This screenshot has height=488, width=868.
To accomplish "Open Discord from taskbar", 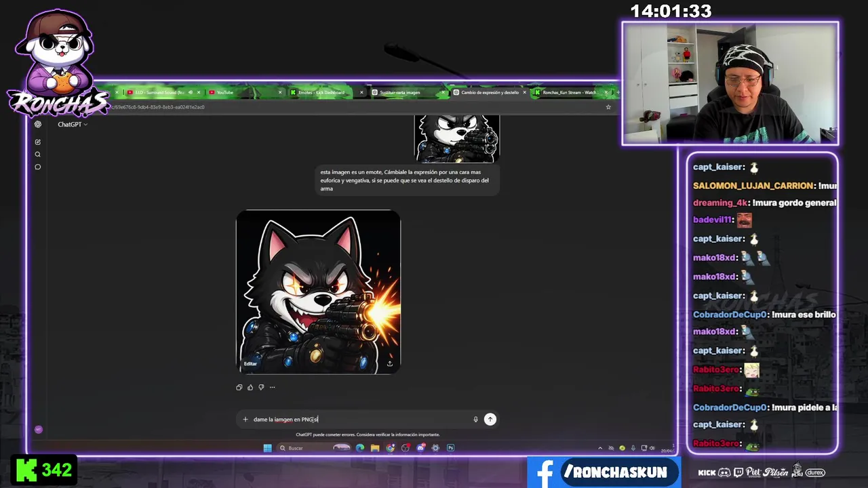I will (x=420, y=448).
